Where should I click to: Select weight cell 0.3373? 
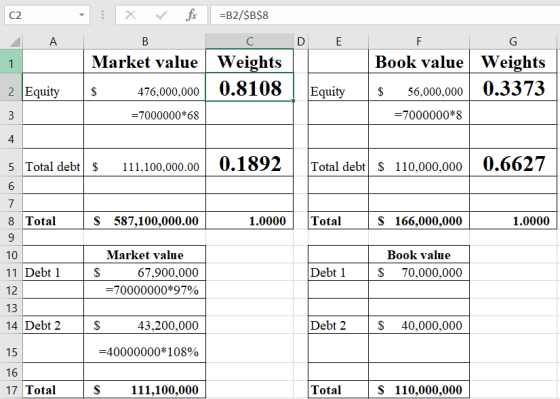pos(513,88)
